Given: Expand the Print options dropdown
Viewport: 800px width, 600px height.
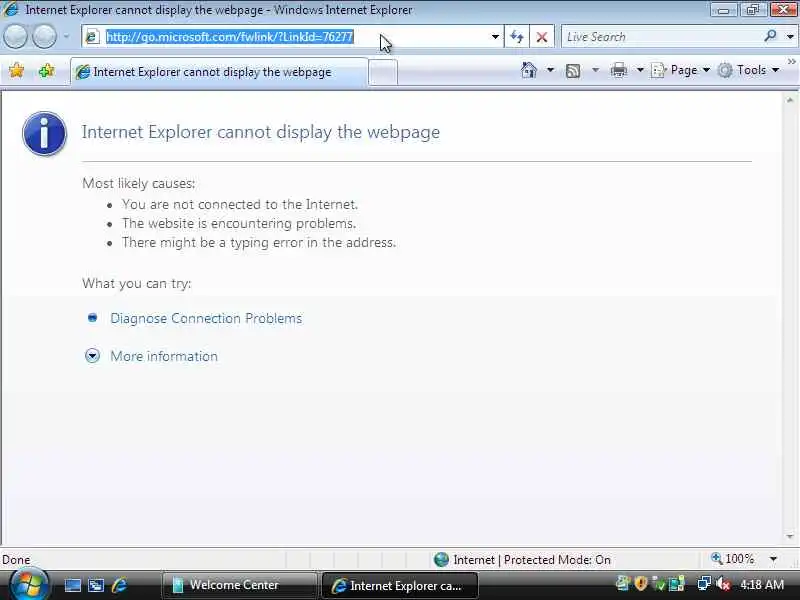Looking at the screenshot, I should click(x=640, y=70).
